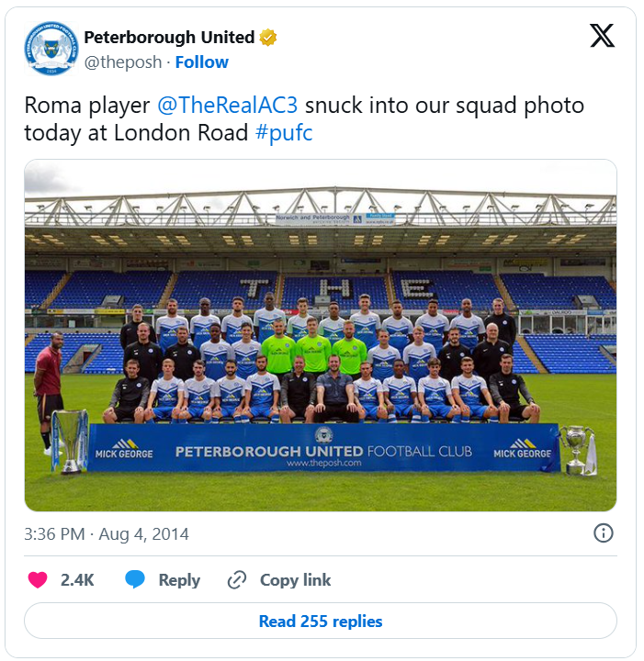The height and width of the screenshot is (661, 644).
Task: Open the Peterborough United display name
Action: [x=169, y=38]
